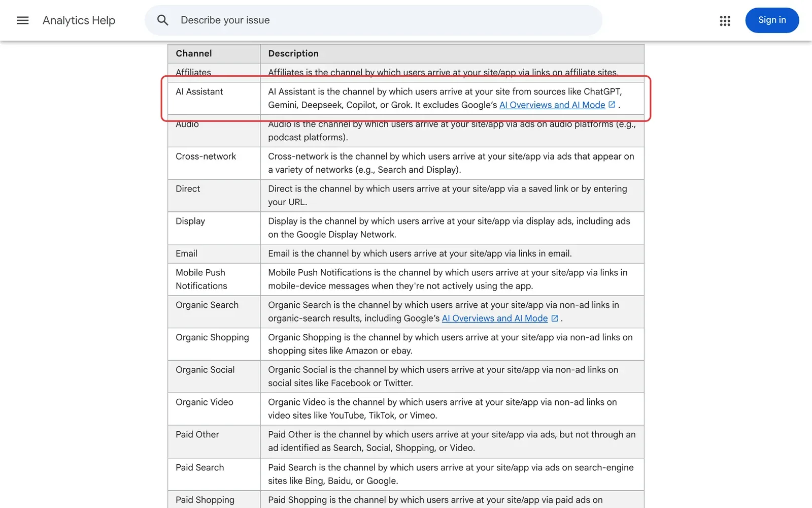Click the Display channel cell
This screenshot has width=812, height=508.
[214, 228]
